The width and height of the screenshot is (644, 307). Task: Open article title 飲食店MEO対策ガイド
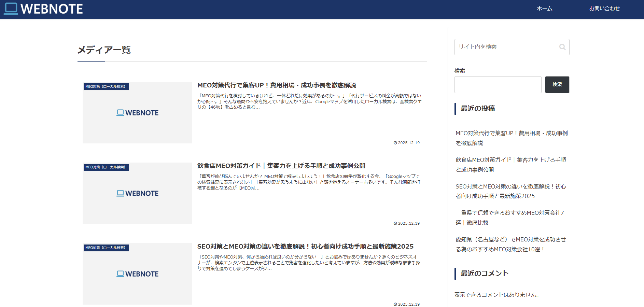click(281, 166)
